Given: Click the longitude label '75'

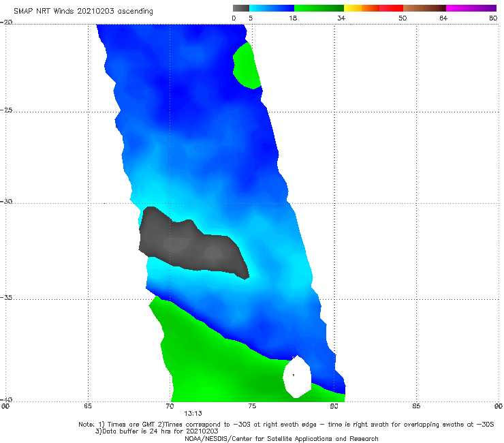Looking at the screenshot, I should (x=252, y=406).
